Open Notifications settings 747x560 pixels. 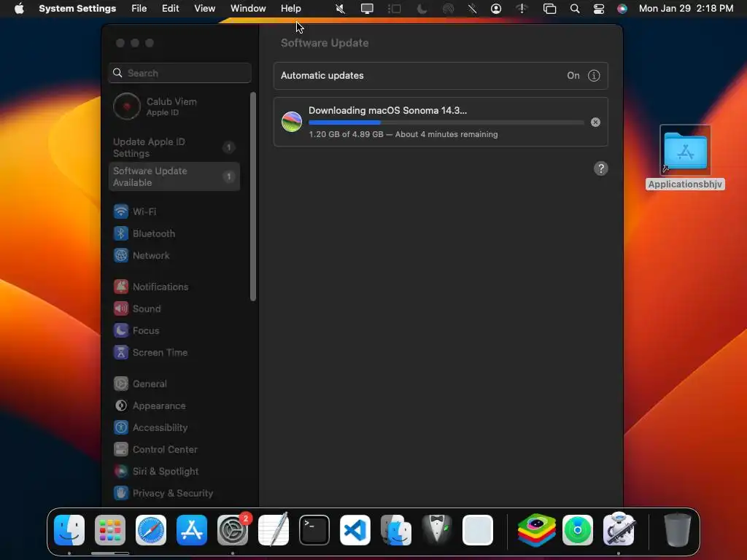(x=151, y=287)
